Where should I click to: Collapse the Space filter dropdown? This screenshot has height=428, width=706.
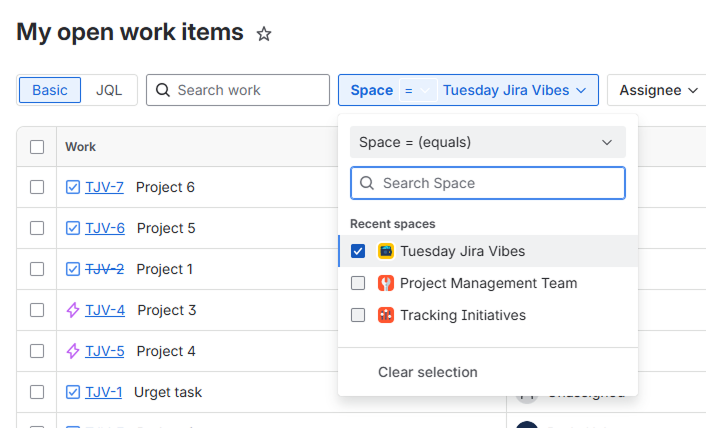[x=580, y=90]
